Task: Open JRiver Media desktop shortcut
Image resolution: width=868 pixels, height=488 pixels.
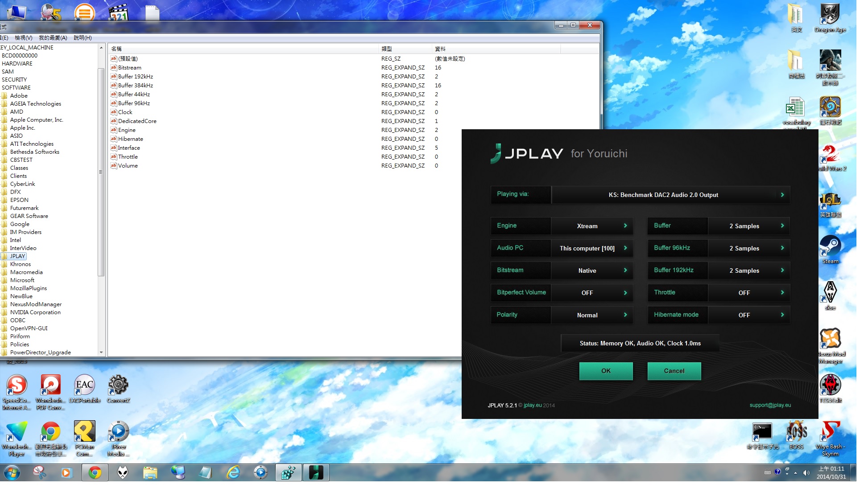Action: point(118,439)
